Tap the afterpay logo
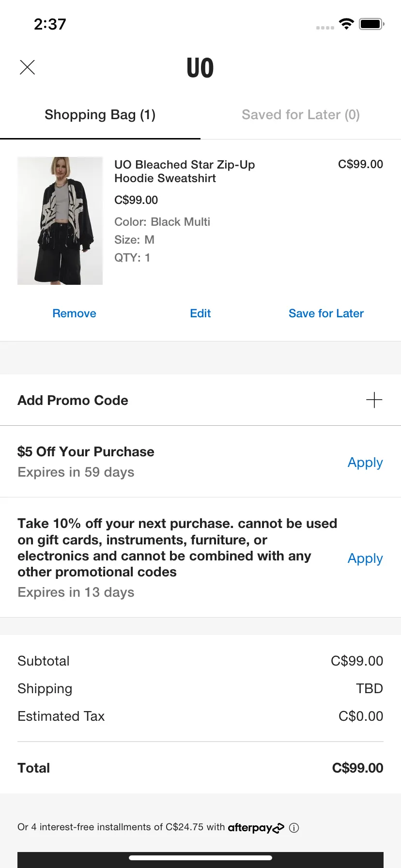 click(x=256, y=828)
